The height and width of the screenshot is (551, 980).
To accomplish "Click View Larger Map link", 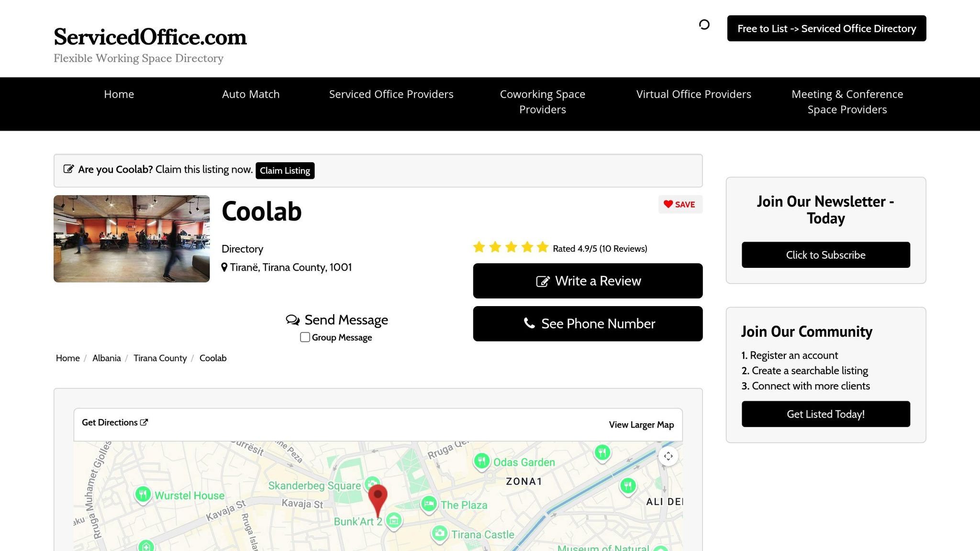I will coord(641,425).
